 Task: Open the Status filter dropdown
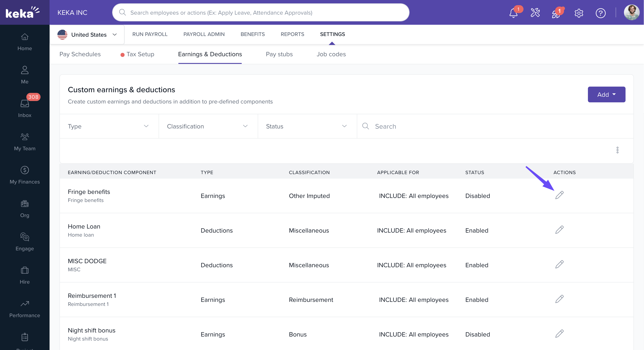[307, 126]
